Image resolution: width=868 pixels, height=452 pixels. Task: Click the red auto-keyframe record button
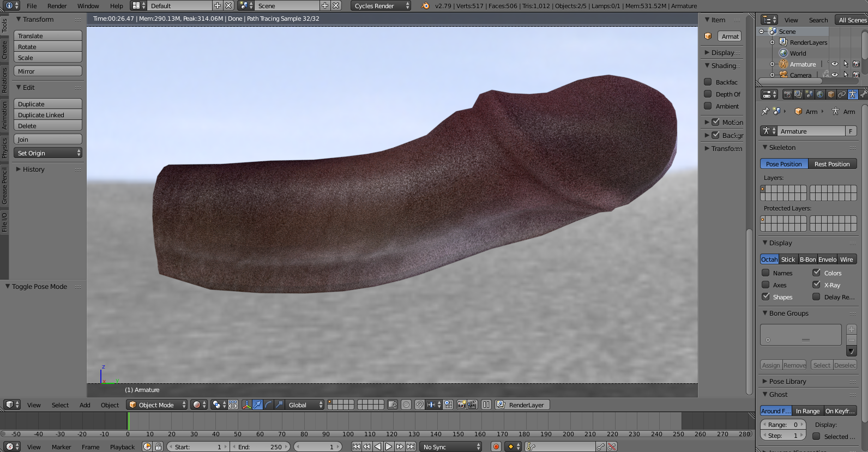point(496,447)
